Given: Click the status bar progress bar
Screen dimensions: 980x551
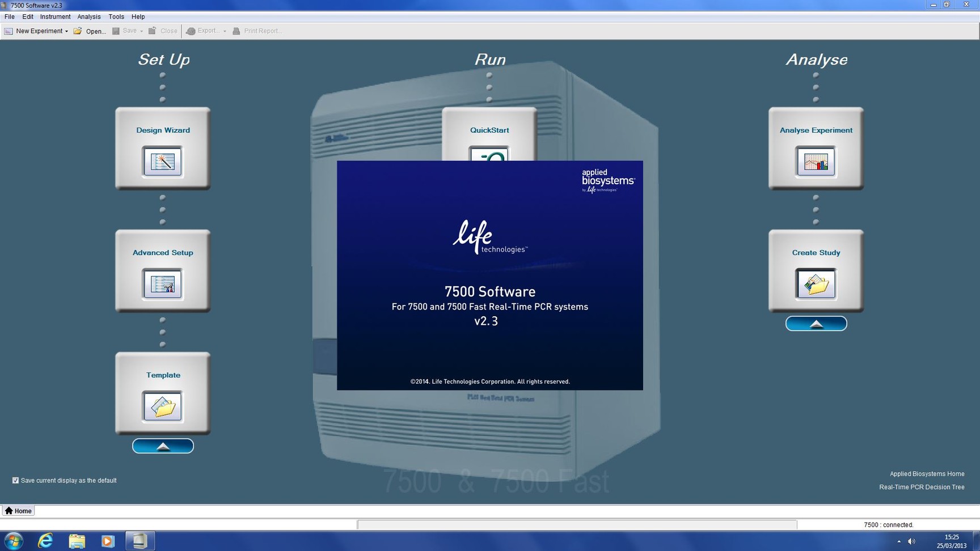Looking at the screenshot, I should (x=577, y=525).
